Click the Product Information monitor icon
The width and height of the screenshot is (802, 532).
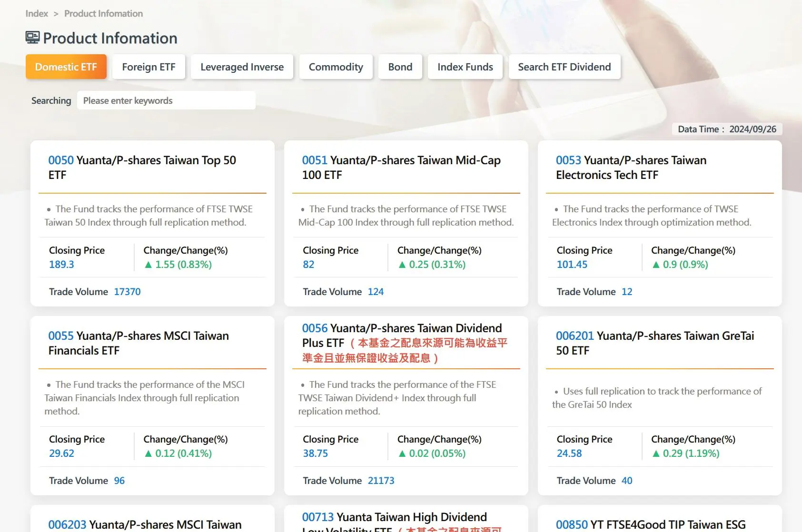[x=32, y=38]
